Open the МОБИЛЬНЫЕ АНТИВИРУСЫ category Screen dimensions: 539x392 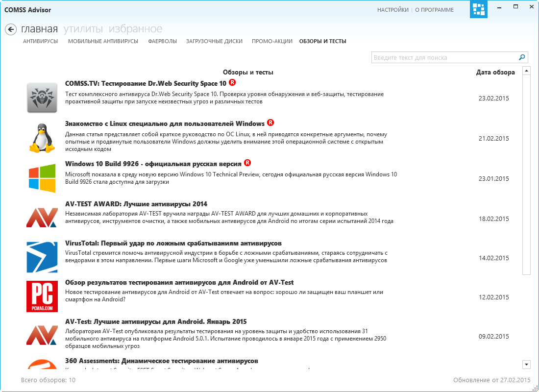coord(103,41)
